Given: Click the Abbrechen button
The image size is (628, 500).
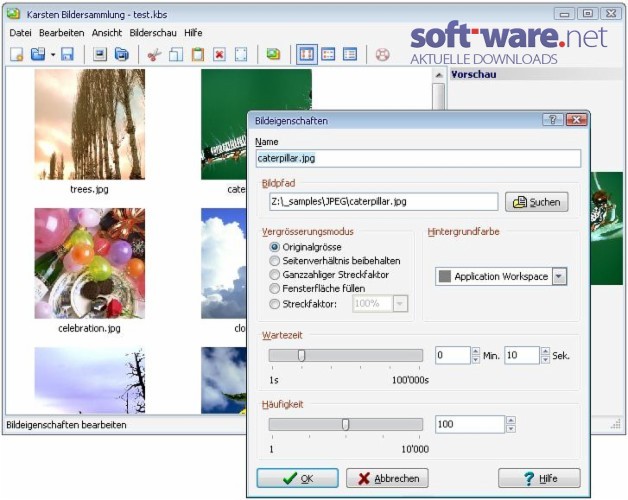Looking at the screenshot, I should click(387, 478).
